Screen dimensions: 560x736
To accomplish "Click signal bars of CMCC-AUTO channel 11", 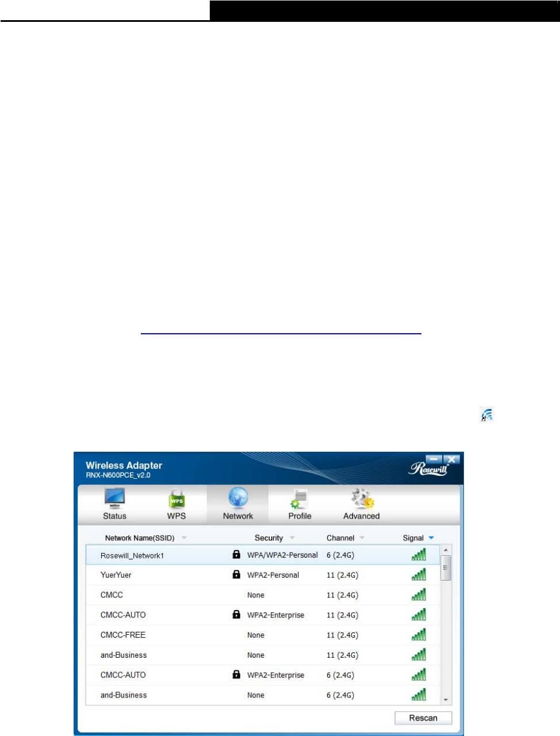I will (419, 615).
